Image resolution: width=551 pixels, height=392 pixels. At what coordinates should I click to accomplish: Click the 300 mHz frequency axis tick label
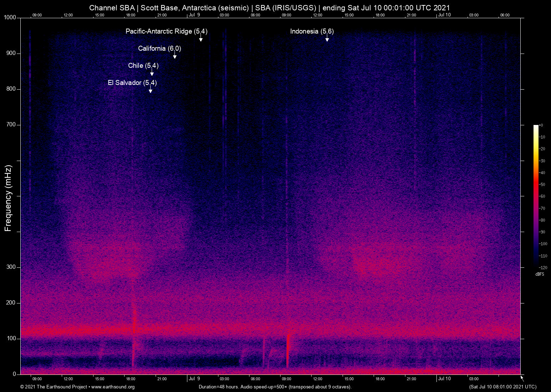point(11,267)
